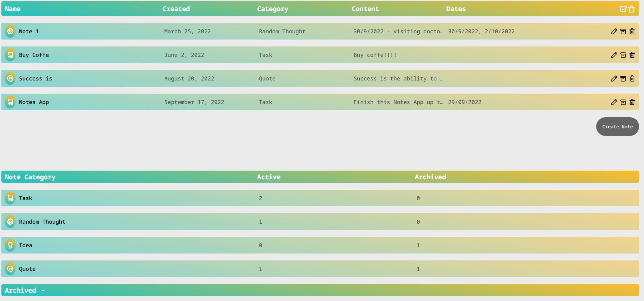Click the archived count 1 for Idea
This screenshot has width=644, height=301.
(418, 246)
